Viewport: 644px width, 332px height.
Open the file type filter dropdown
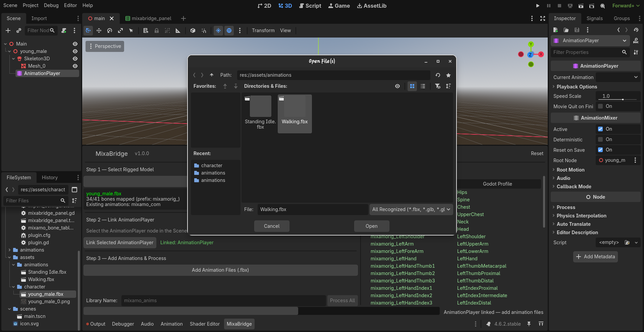tap(411, 209)
